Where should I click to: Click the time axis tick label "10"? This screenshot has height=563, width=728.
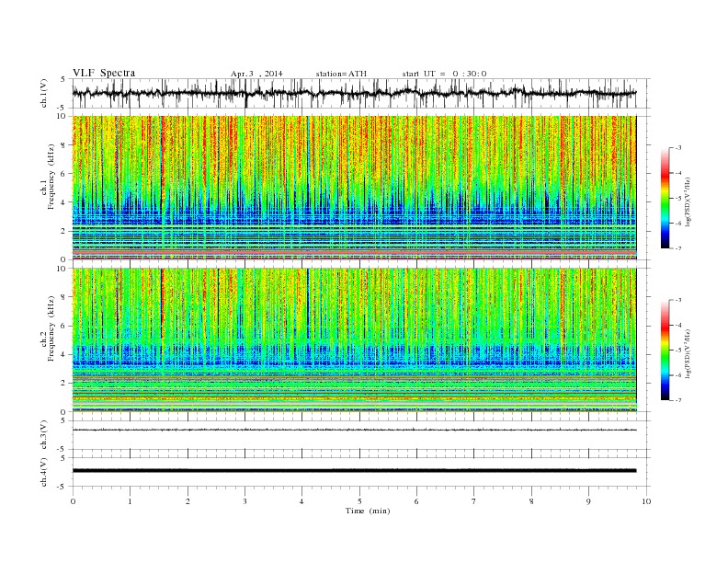pyautogui.click(x=646, y=501)
